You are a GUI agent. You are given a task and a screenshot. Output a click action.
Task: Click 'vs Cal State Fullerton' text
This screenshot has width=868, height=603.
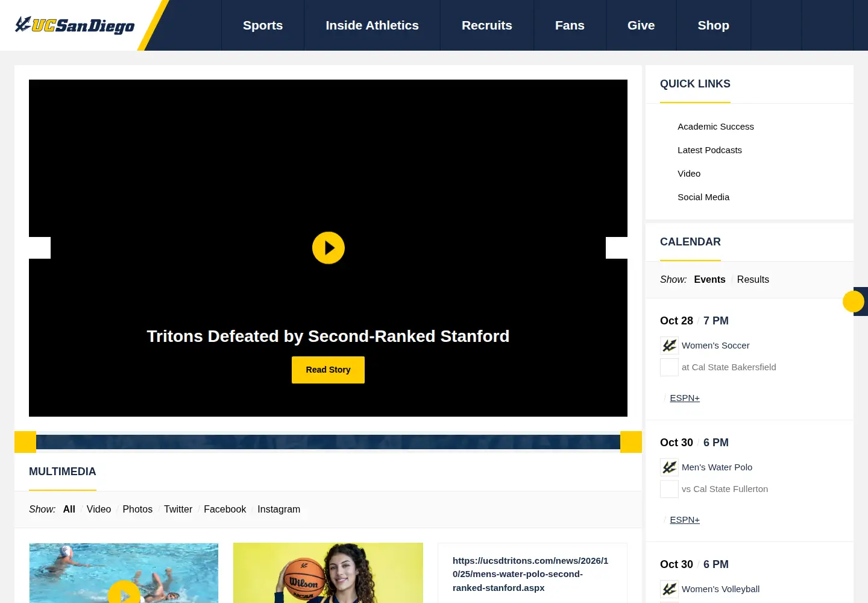point(725,489)
